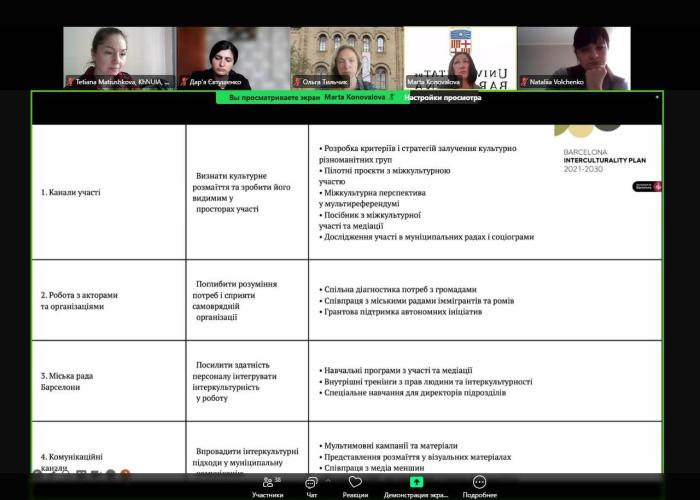Click the '1. Канали участі' table cell
Image resolution: width=700 pixels, height=500 pixels.
(108, 191)
